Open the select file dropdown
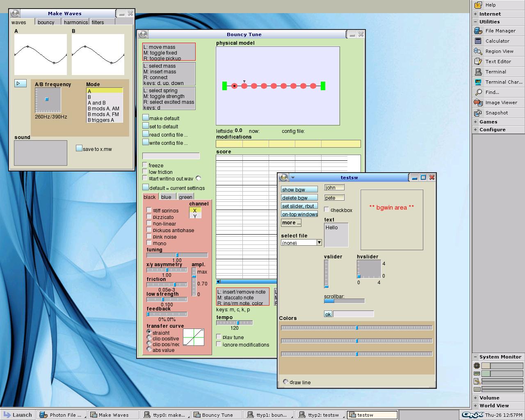 pyautogui.click(x=319, y=242)
